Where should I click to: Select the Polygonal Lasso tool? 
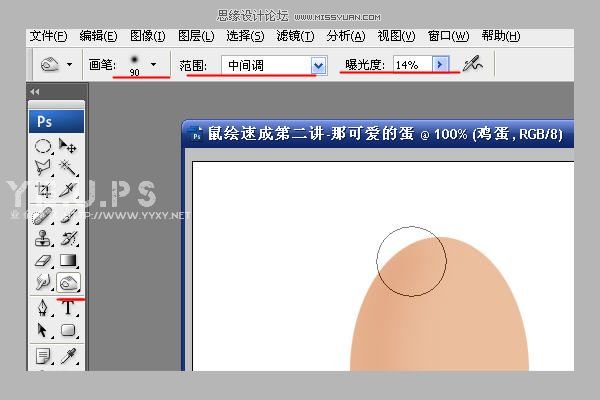(x=43, y=168)
